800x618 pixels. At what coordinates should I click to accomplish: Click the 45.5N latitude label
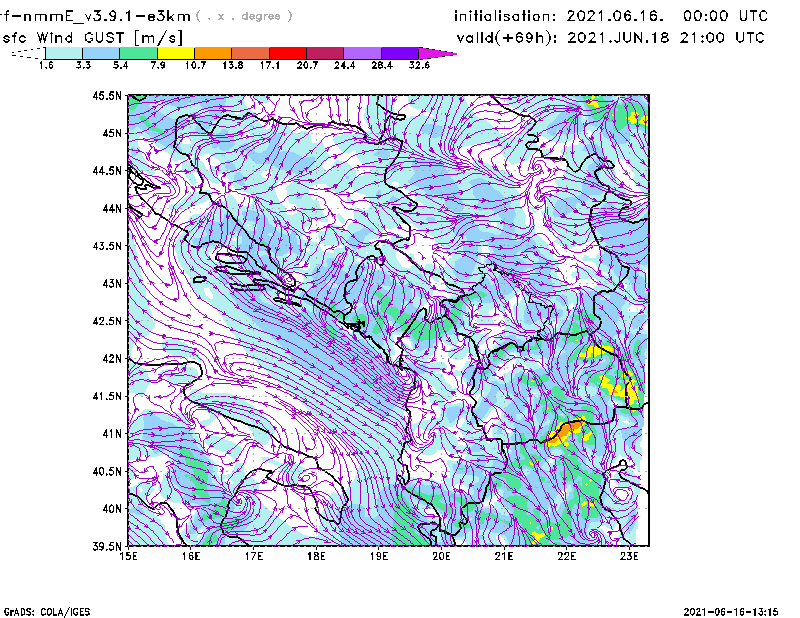[x=108, y=95]
